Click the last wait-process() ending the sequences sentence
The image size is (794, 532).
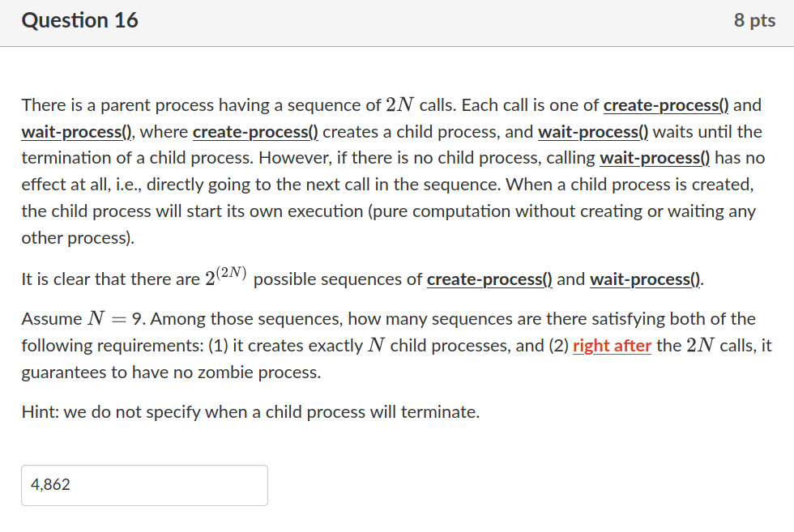pos(646,279)
